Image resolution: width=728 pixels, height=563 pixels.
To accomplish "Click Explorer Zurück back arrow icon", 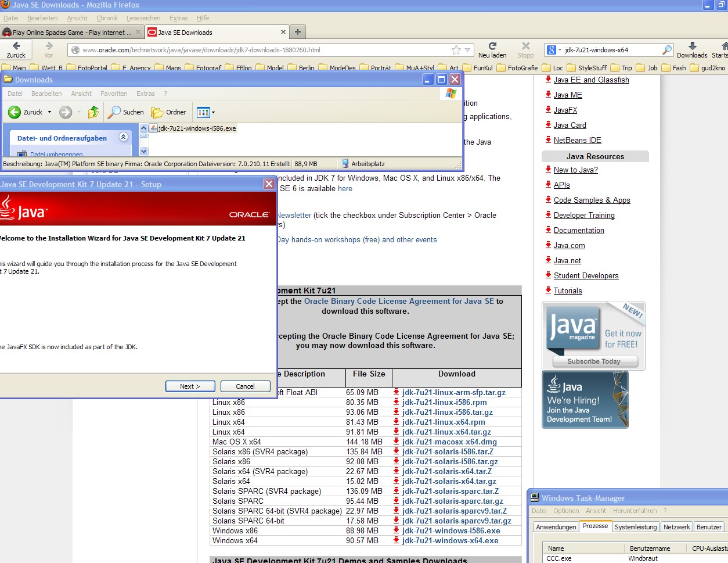I will point(15,112).
